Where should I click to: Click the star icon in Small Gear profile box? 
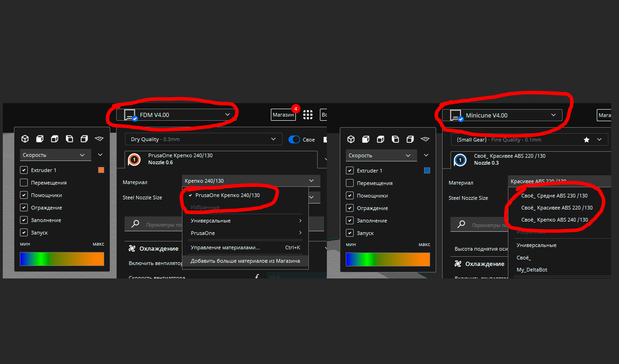[587, 139]
